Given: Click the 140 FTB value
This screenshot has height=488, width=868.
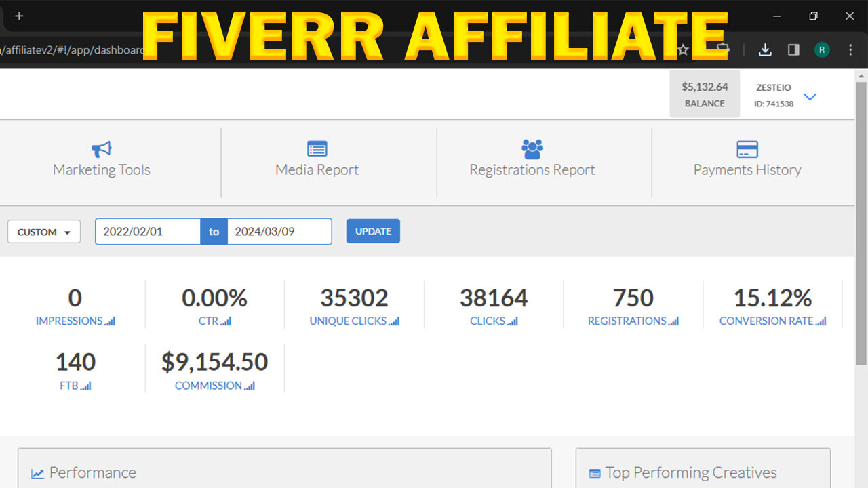Looking at the screenshot, I should 75,363.
